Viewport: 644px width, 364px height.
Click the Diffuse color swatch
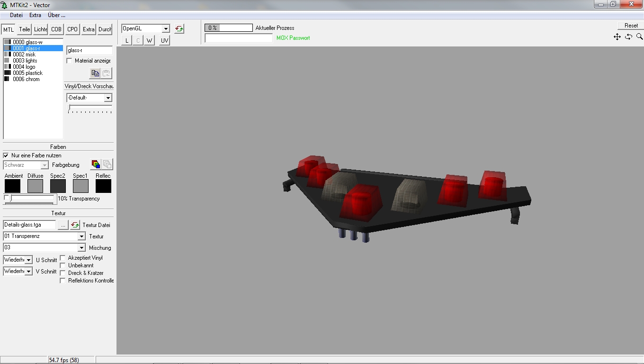point(35,186)
